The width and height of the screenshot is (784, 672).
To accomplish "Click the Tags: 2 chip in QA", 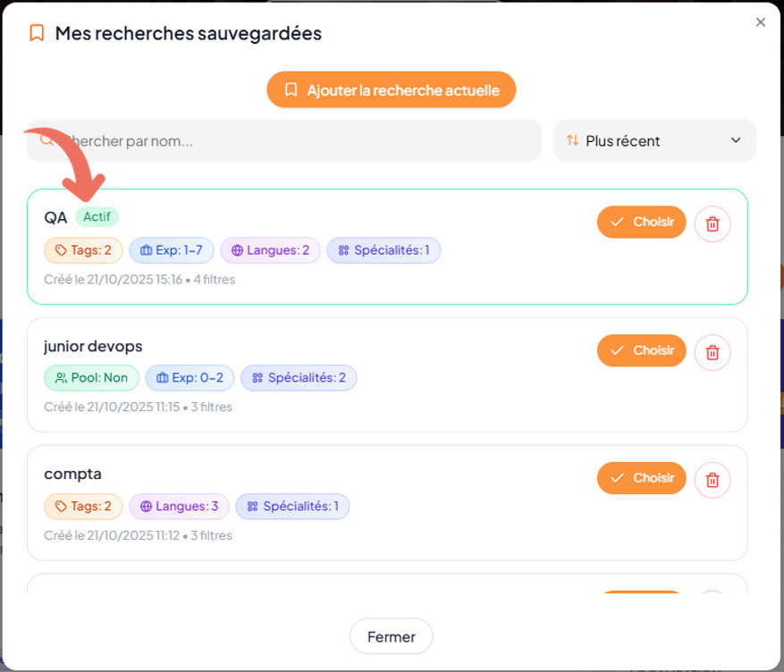I will point(83,250).
